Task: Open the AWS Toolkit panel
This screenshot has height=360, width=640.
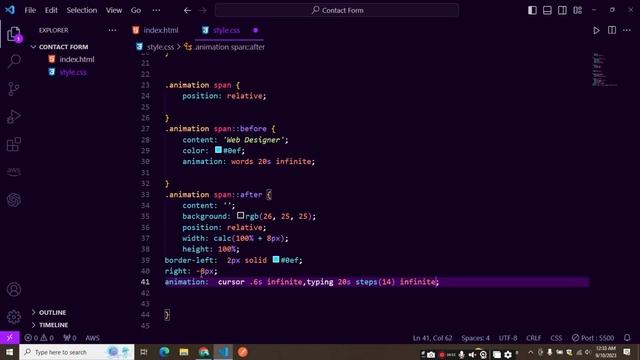Action: tap(14, 172)
